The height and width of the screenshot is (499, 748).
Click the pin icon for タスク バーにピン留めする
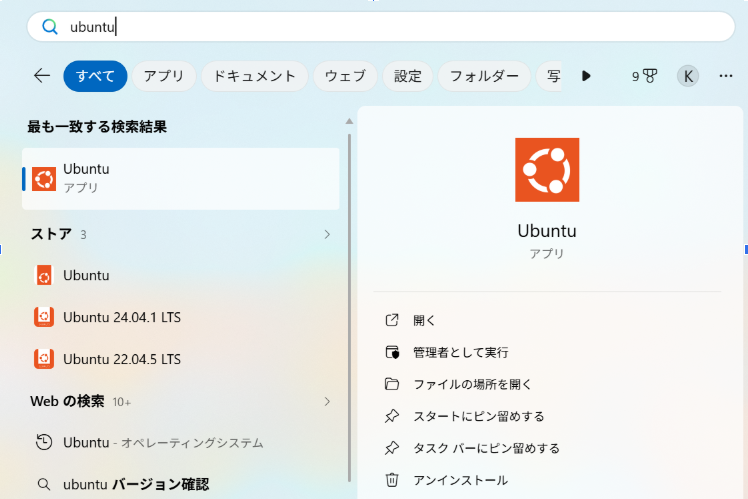click(392, 448)
